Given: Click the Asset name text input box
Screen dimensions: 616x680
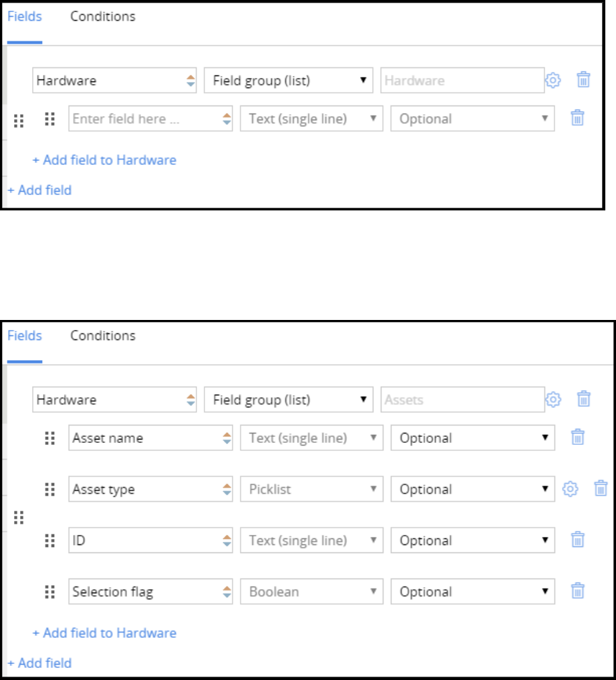Looking at the screenshot, I should tap(144, 438).
